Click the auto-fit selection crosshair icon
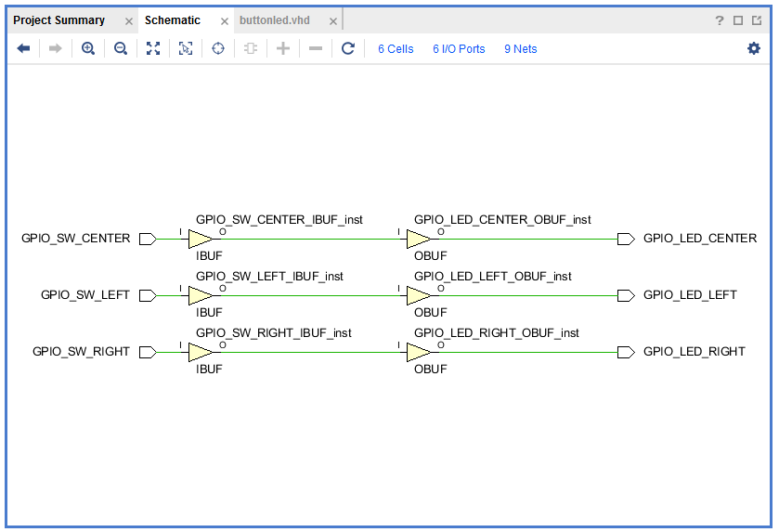 218,48
